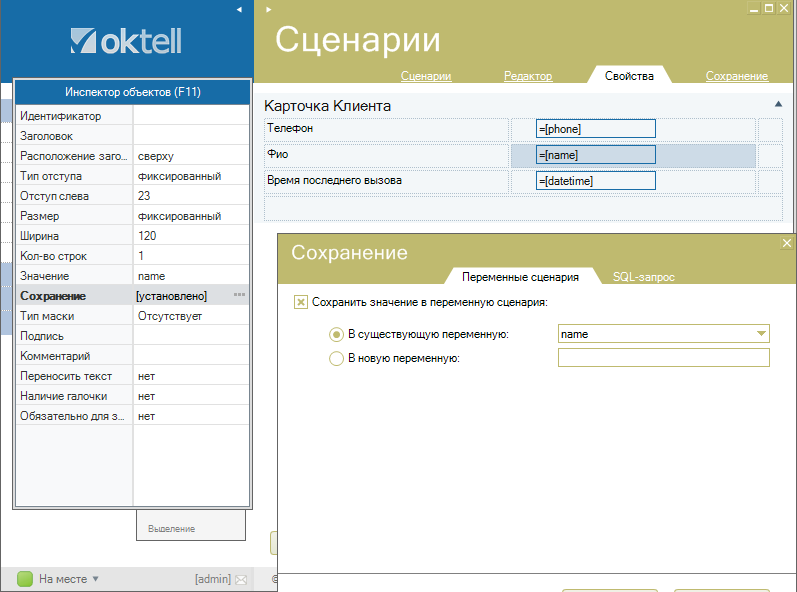Close the Сохранение dialog with X

(786, 243)
